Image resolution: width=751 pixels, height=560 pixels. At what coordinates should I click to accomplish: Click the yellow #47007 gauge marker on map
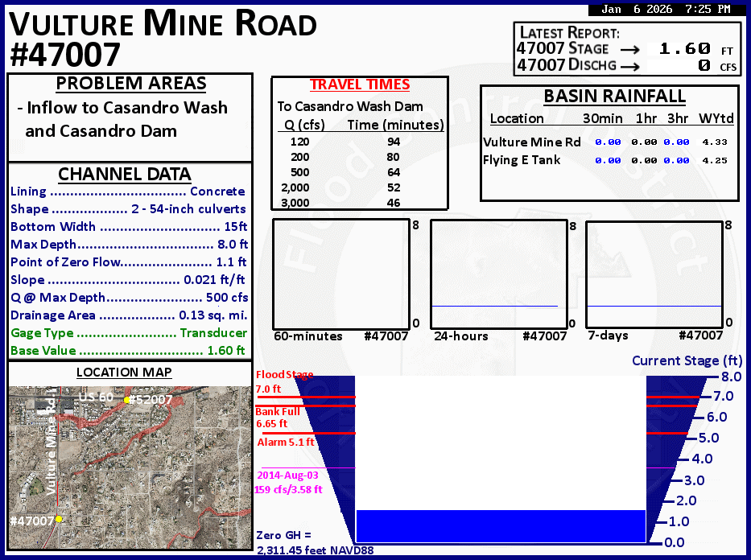click(x=59, y=520)
